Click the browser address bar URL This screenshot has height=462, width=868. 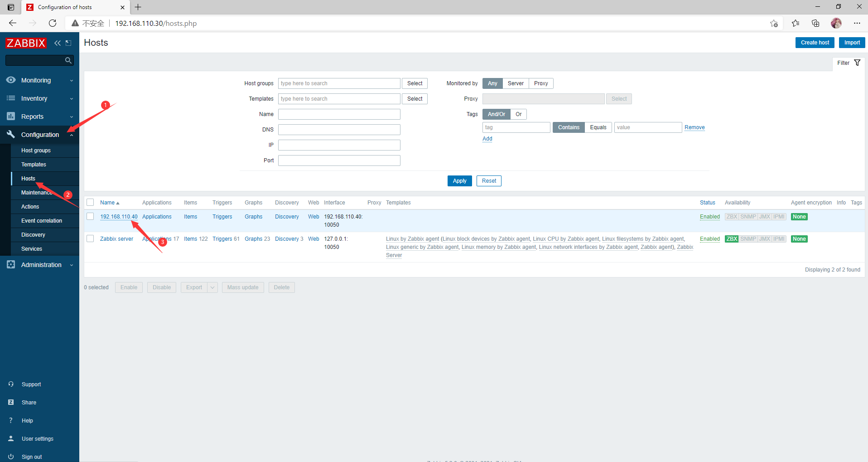point(156,24)
